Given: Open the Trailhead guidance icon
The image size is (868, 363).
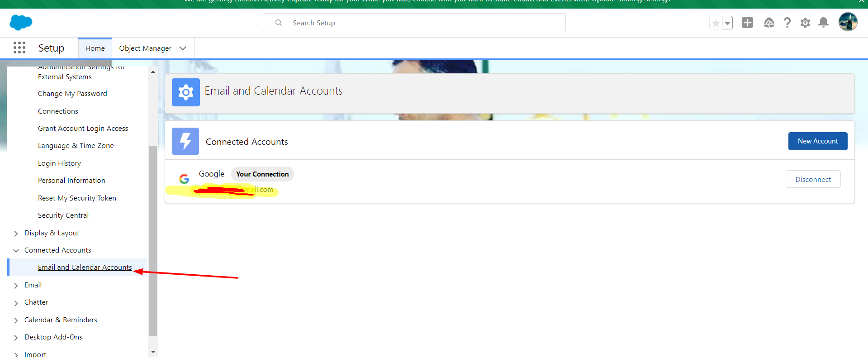Looking at the screenshot, I should [x=769, y=23].
